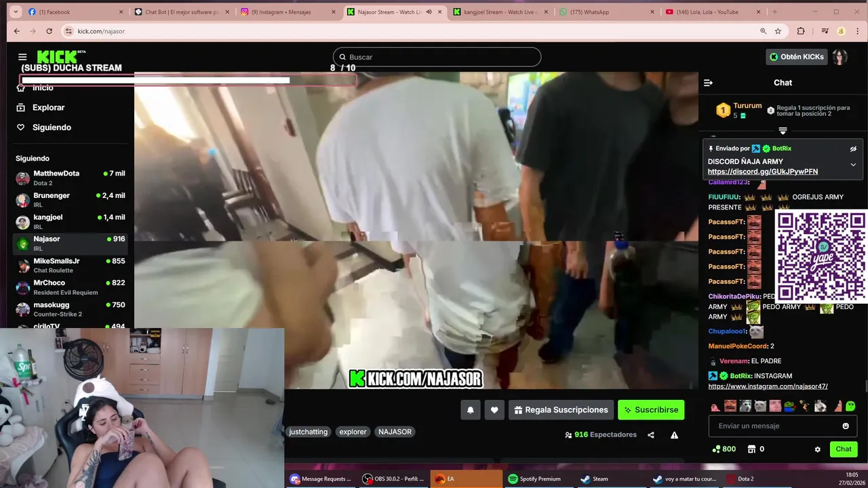
Task: Open masokugg channel in following list
Action: pyautogui.click(x=71, y=310)
